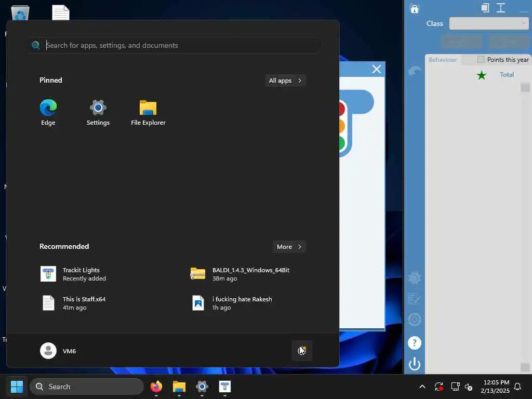Image resolution: width=532 pixels, height=399 pixels.
Task: Select the Behaviour tab
Action: pyautogui.click(x=443, y=60)
